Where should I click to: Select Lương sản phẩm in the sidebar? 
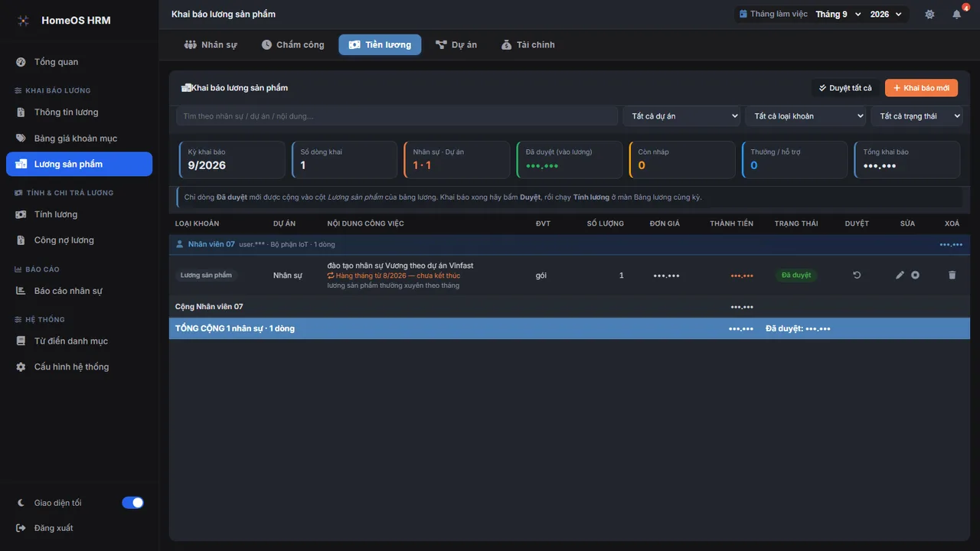(80, 165)
